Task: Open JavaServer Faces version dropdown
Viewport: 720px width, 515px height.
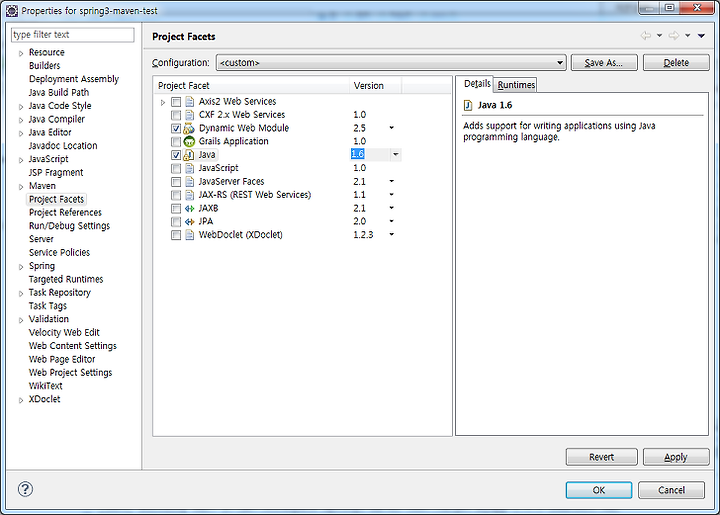Action: 392,181
